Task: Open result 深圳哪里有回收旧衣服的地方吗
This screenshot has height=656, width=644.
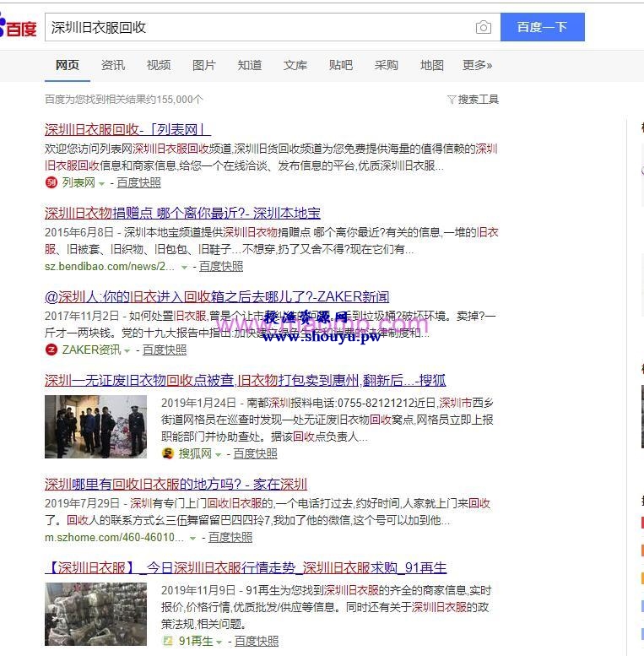Action: [176, 485]
